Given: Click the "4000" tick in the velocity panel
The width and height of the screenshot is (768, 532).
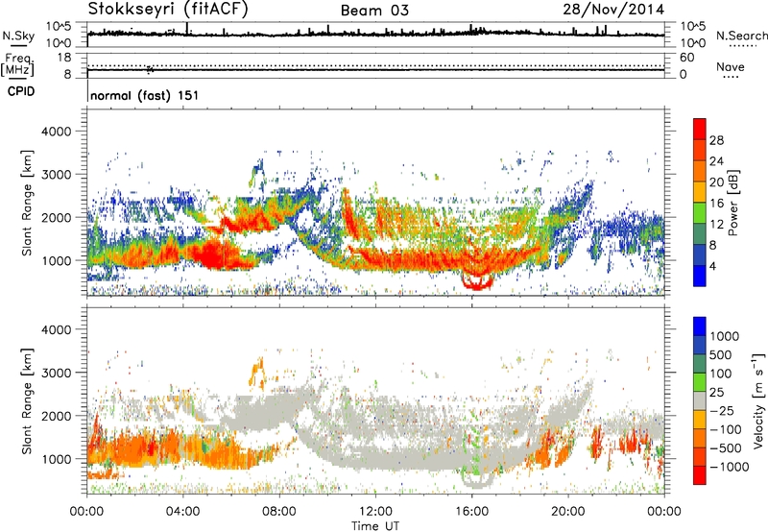Looking at the screenshot, I should tap(56, 329).
